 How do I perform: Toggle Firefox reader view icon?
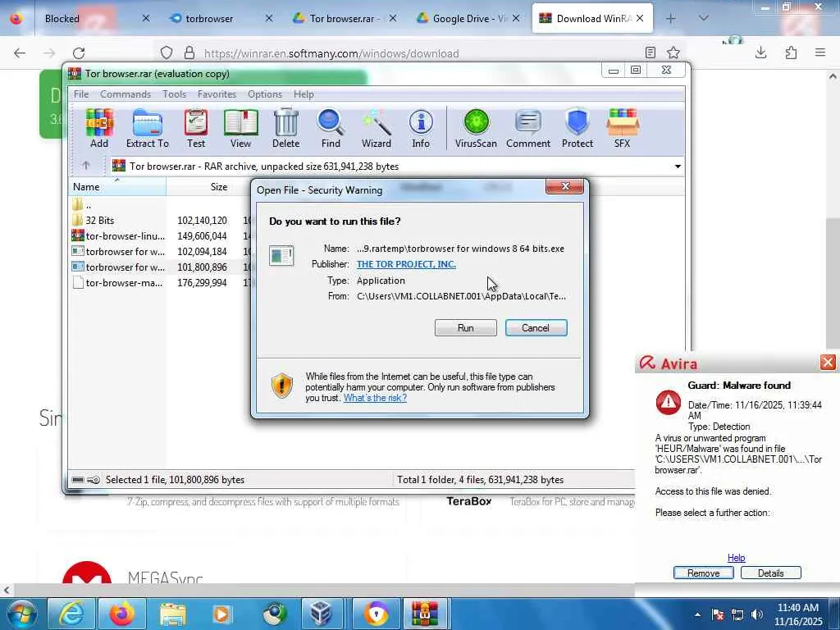click(651, 52)
